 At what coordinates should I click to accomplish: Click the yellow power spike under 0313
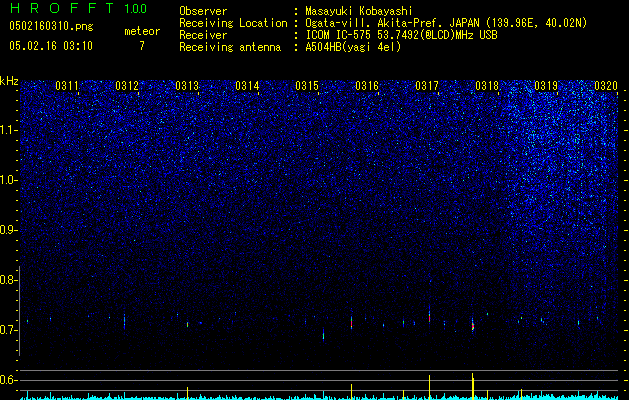point(187,393)
